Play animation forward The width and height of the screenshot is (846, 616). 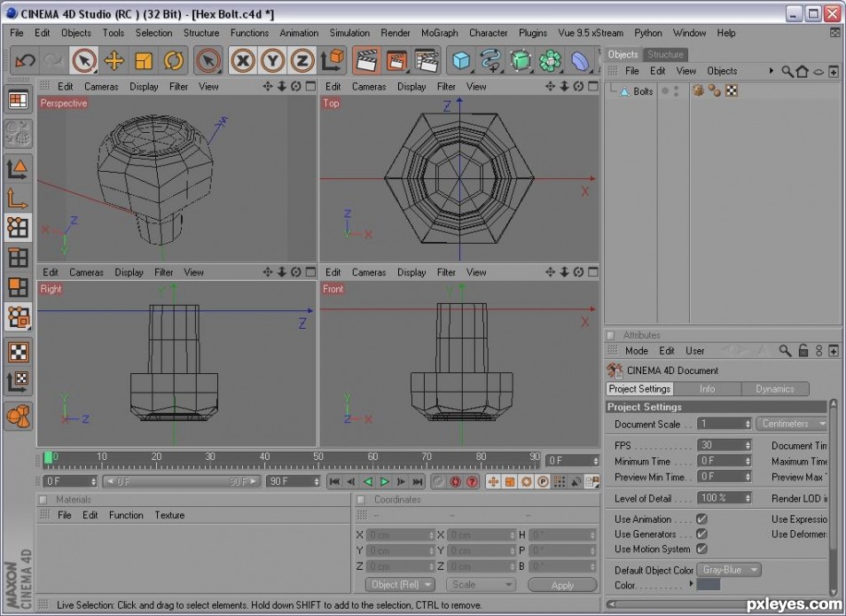pos(384,481)
